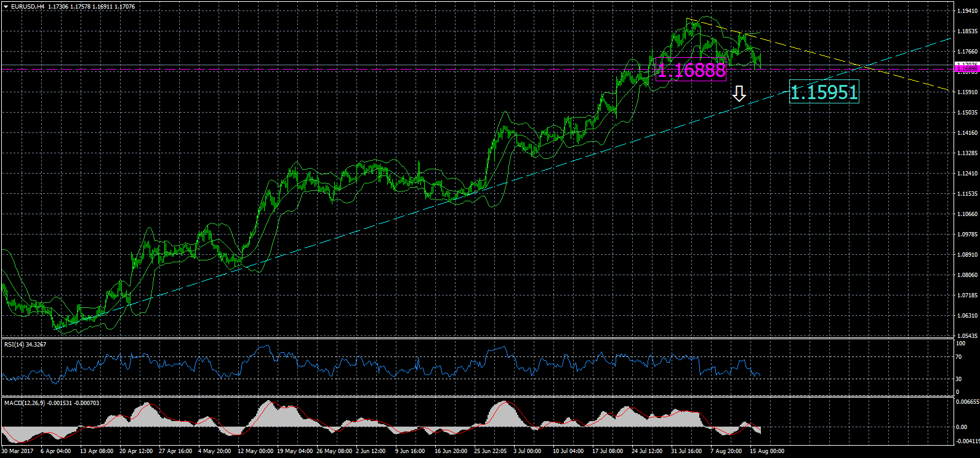
Task: Click the 1.15910 level on price scale
Action: 966,92
